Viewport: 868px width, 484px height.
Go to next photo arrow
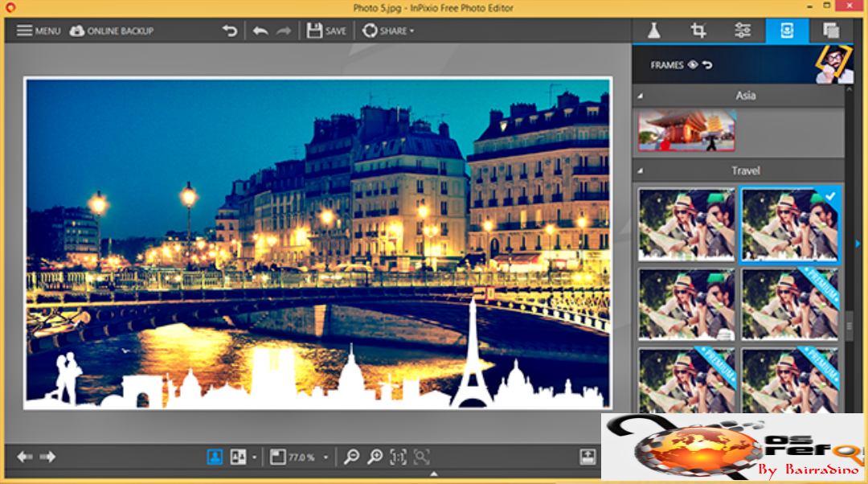click(48, 457)
